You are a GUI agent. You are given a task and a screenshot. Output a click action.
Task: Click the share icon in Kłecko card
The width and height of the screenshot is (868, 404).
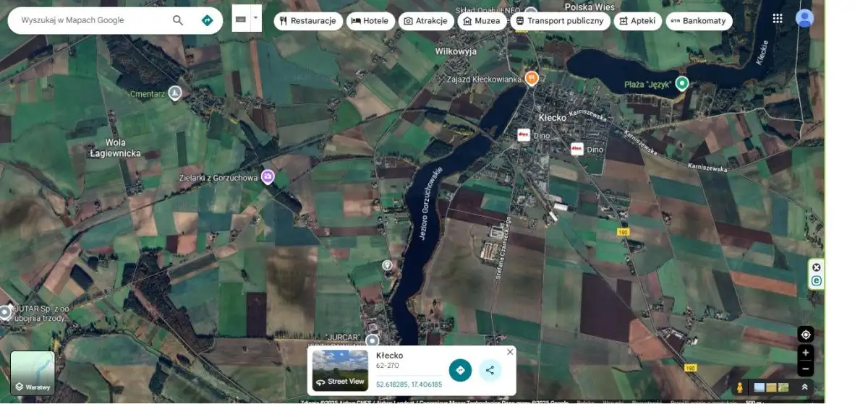(490, 370)
